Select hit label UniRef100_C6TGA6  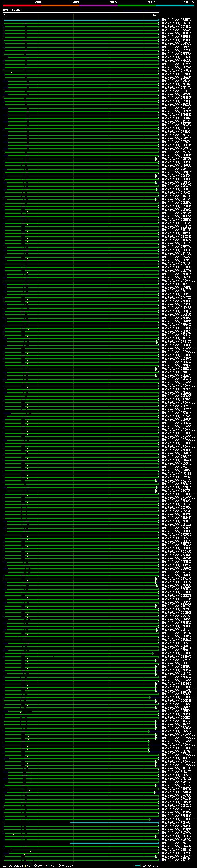click(177, 57)
